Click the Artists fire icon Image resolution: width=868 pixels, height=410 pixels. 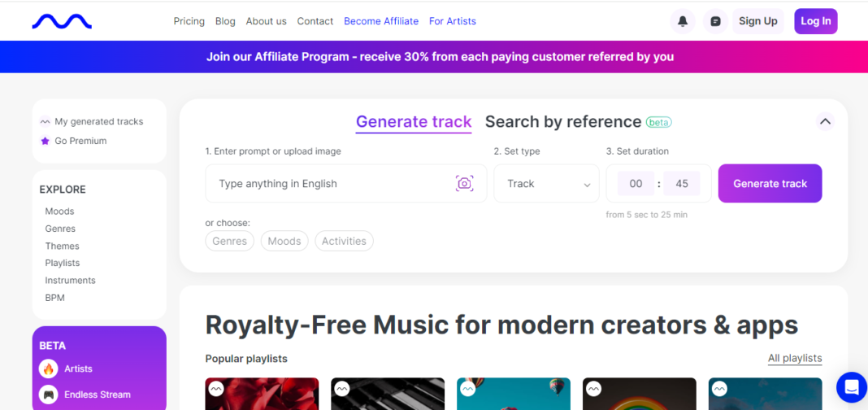click(x=49, y=369)
